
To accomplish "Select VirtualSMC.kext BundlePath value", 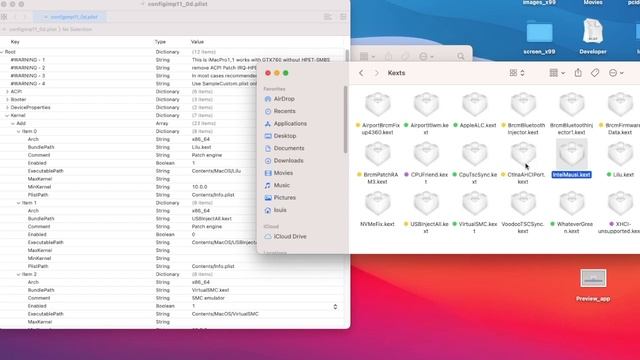I will 210,290.
